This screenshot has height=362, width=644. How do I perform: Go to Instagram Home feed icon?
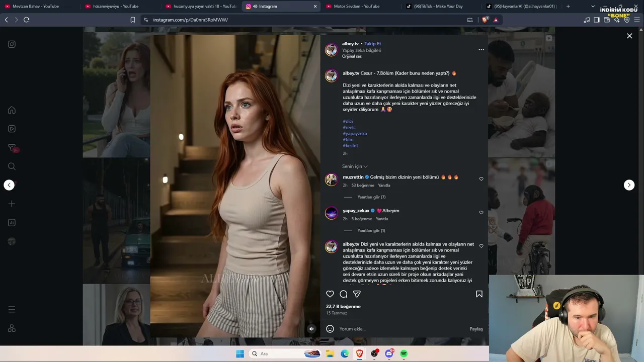[12, 110]
